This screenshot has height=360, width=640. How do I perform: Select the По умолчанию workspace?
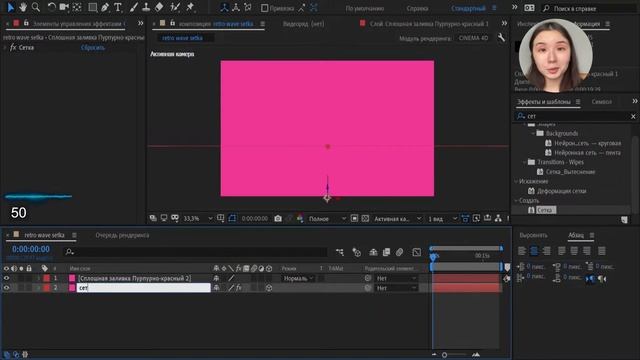tap(364, 8)
